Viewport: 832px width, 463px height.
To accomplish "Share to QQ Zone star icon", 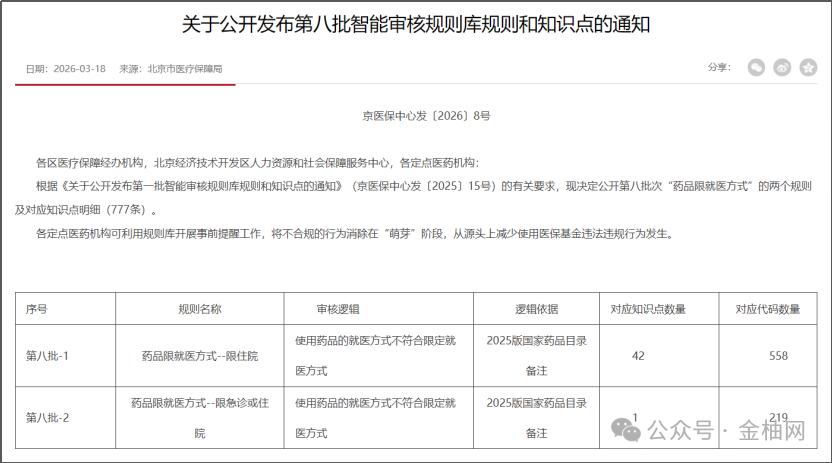I will (808, 68).
